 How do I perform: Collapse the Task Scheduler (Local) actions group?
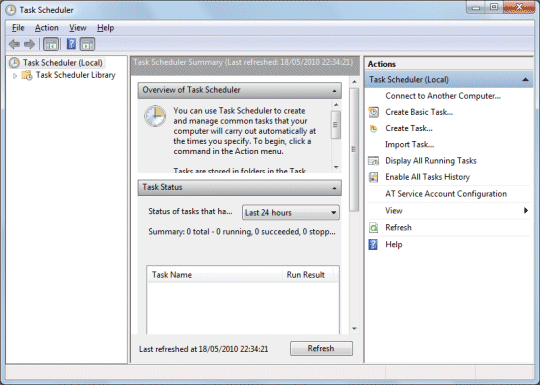[525, 80]
